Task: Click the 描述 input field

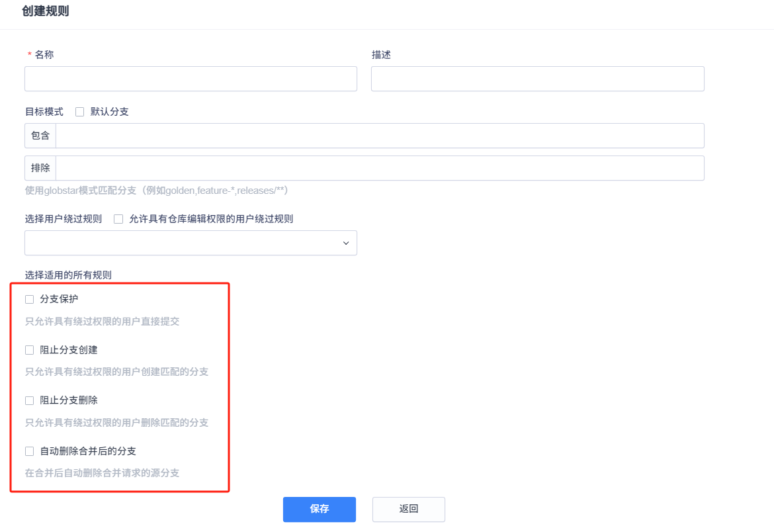Action: 538,79
